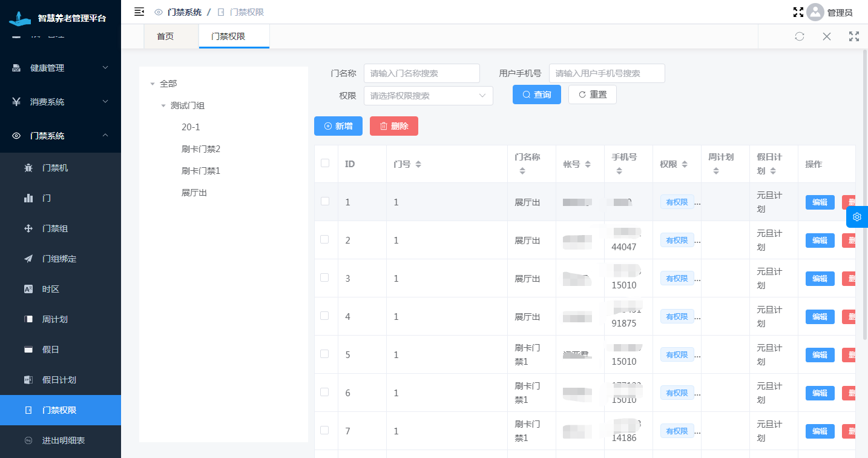Open the 权限 select dropdown
Viewport: 868px width, 458px height.
[x=428, y=96]
